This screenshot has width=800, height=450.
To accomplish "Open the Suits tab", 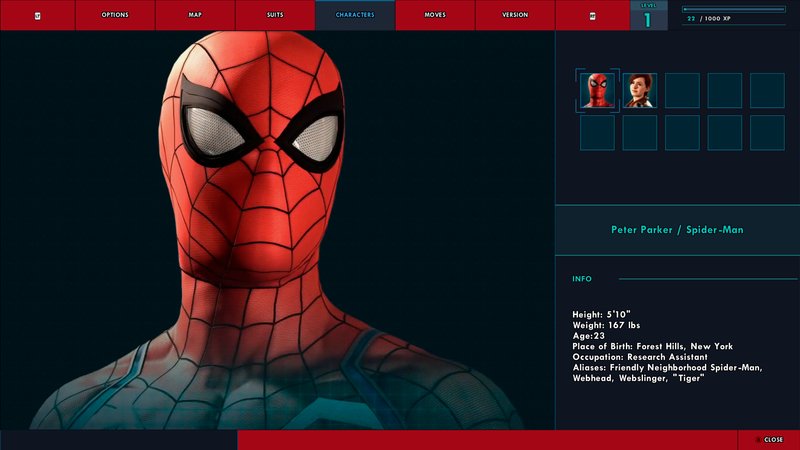I will pos(275,15).
